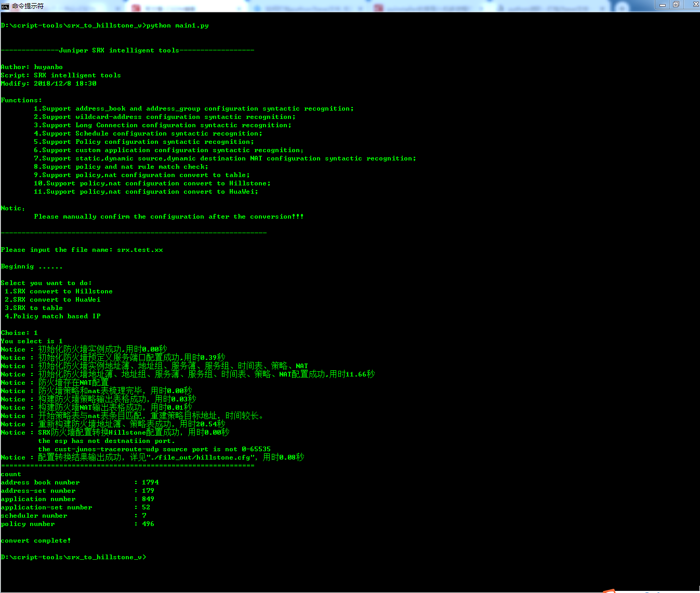Click function 11 convert to HuaWei line

pyautogui.click(x=146, y=192)
